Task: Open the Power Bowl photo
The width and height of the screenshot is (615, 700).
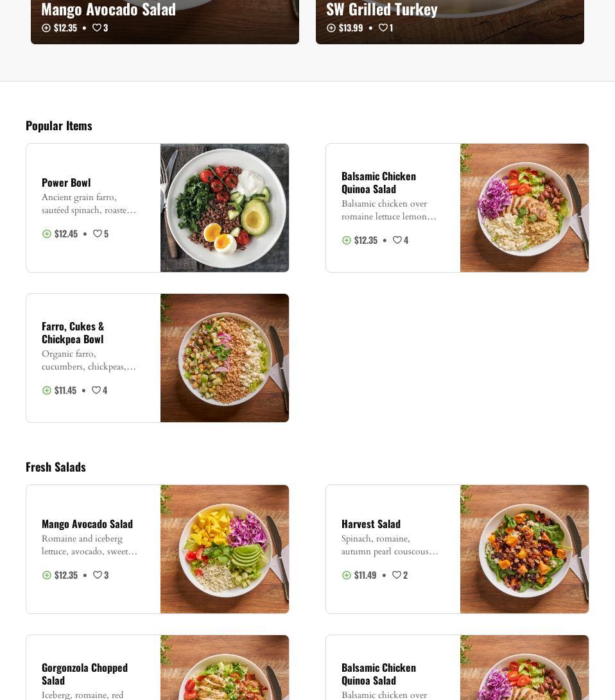Action: pos(225,208)
